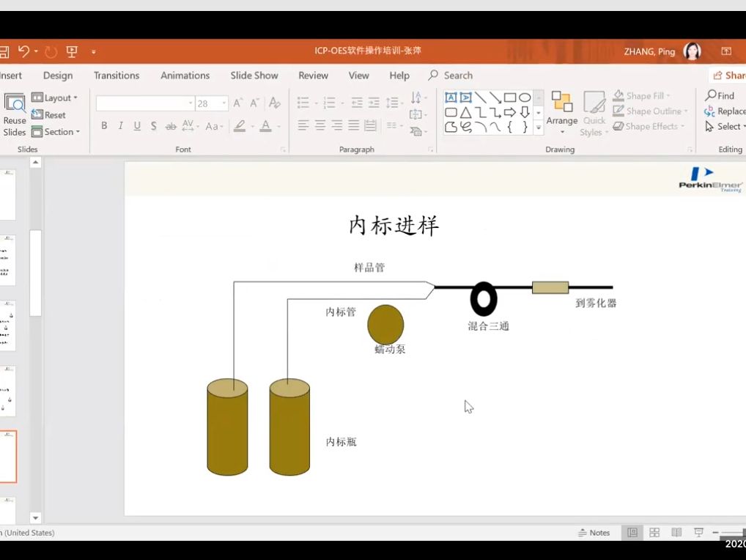Open Change Case Aa menu

214,126
